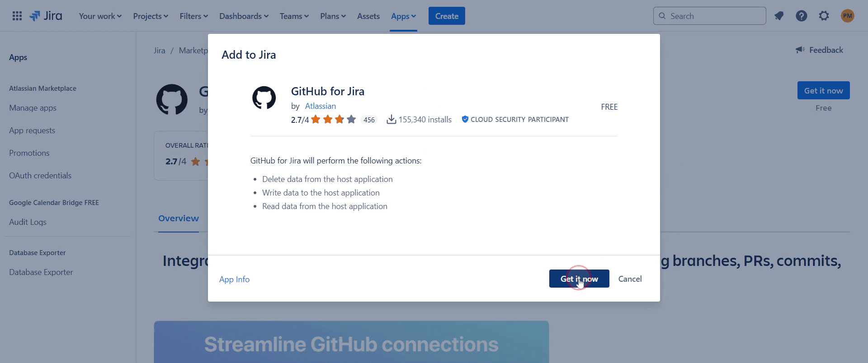
Task: Open the Atlassian vendor link
Action: [320, 106]
